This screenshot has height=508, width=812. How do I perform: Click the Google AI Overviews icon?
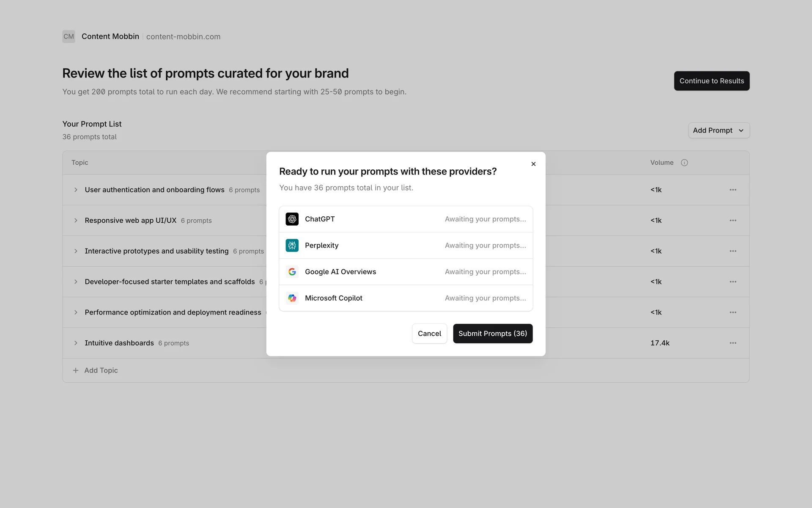point(292,272)
